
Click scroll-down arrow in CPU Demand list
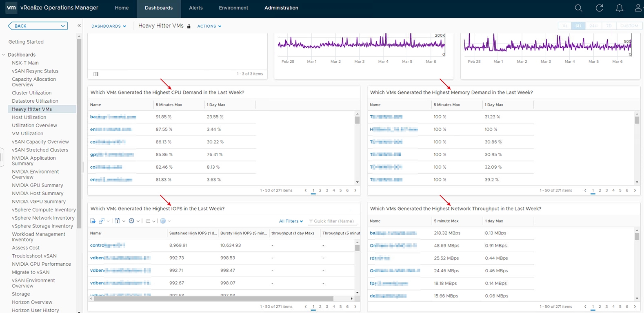pyautogui.click(x=358, y=182)
